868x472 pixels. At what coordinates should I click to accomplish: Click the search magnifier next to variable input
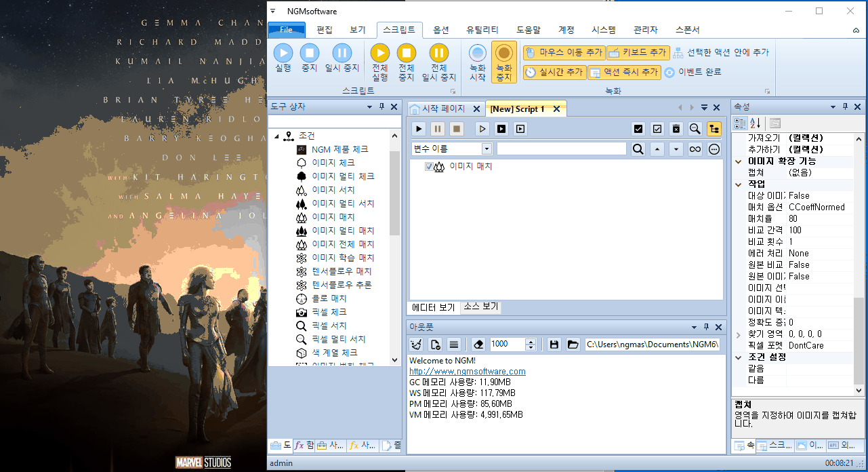coord(638,149)
